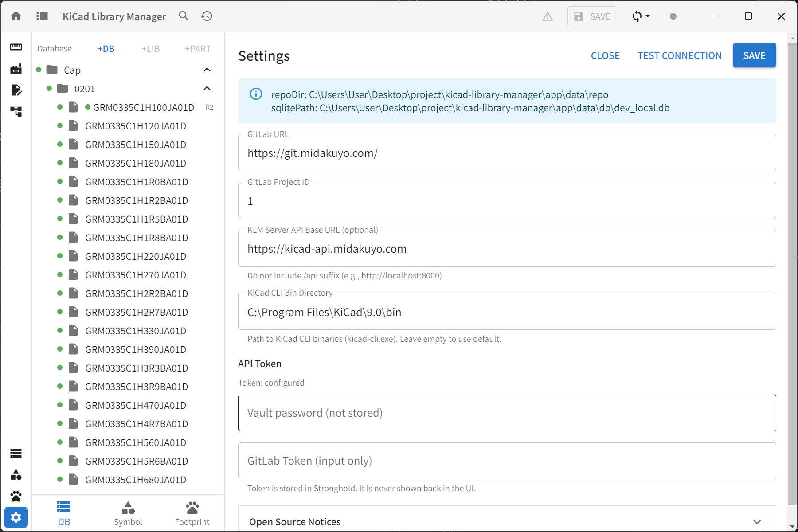This screenshot has height=532, width=798.
Task: Click the +LIB button
Action: [151, 49]
